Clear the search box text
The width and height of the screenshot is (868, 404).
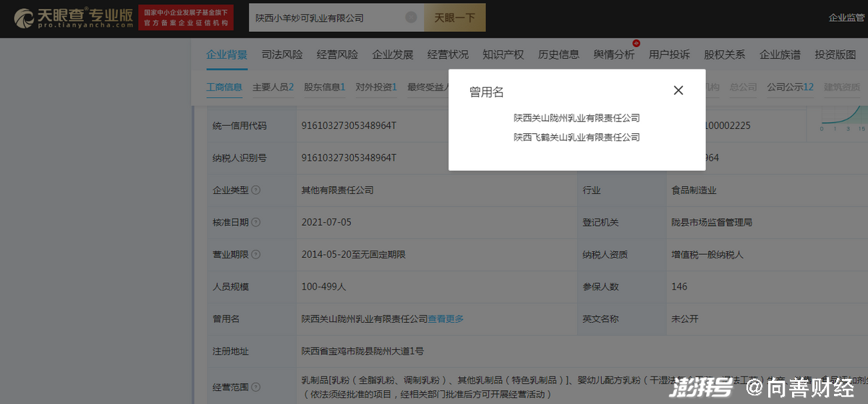coord(411,18)
